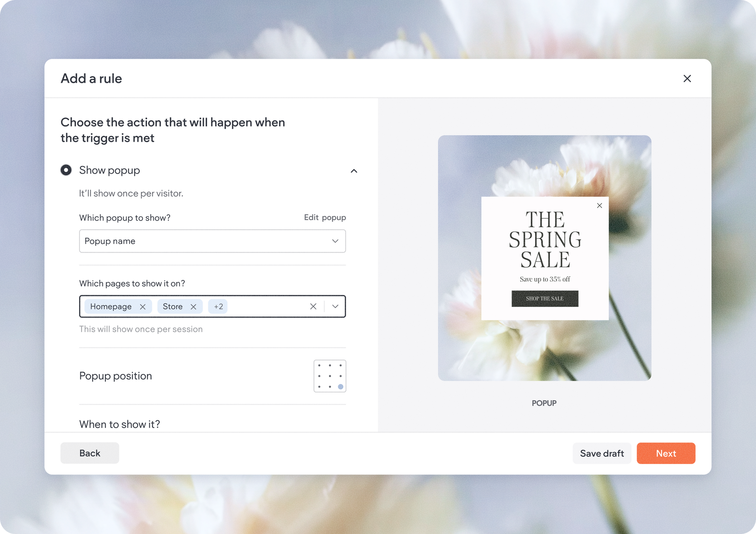Image resolution: width=756 pixels, height=534 pixels.
Task: Click the Homepage tag label
Action: pos(111,307)
